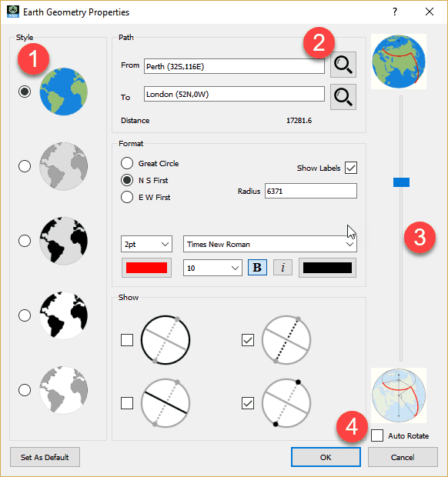Pick the light gray globe style icon
448x477 pixels.
tap(64, 166)
